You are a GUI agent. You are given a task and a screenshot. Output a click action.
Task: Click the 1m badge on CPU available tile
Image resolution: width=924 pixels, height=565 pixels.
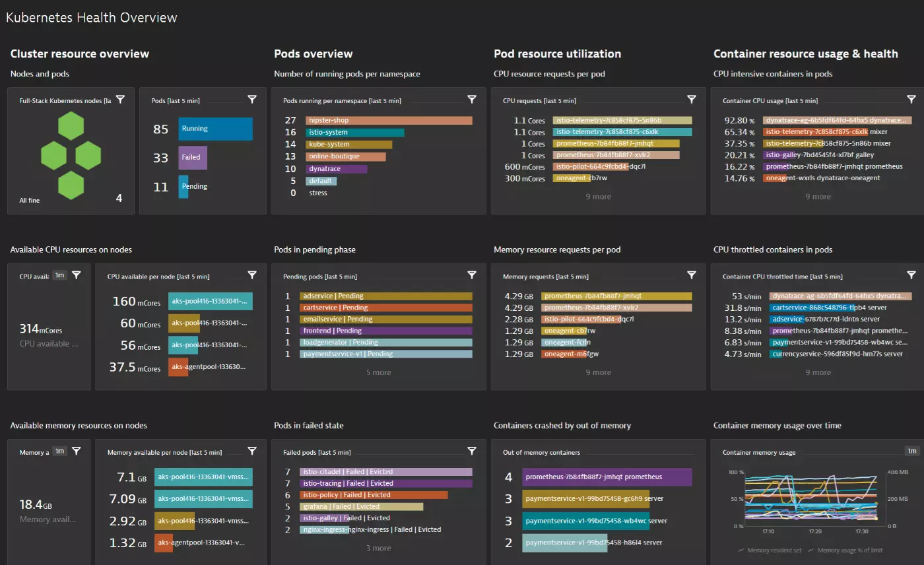click(x=59, y=275)
